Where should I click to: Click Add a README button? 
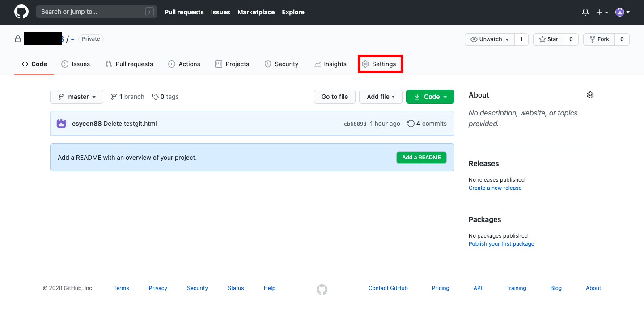pos(421,158)
